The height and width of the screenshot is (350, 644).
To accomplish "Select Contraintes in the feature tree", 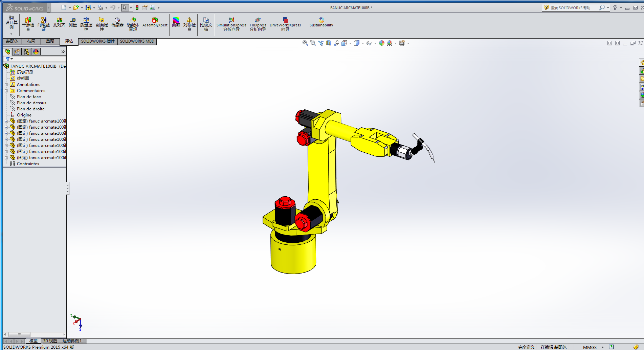I will pyautogui.click(x=28, y=163).
